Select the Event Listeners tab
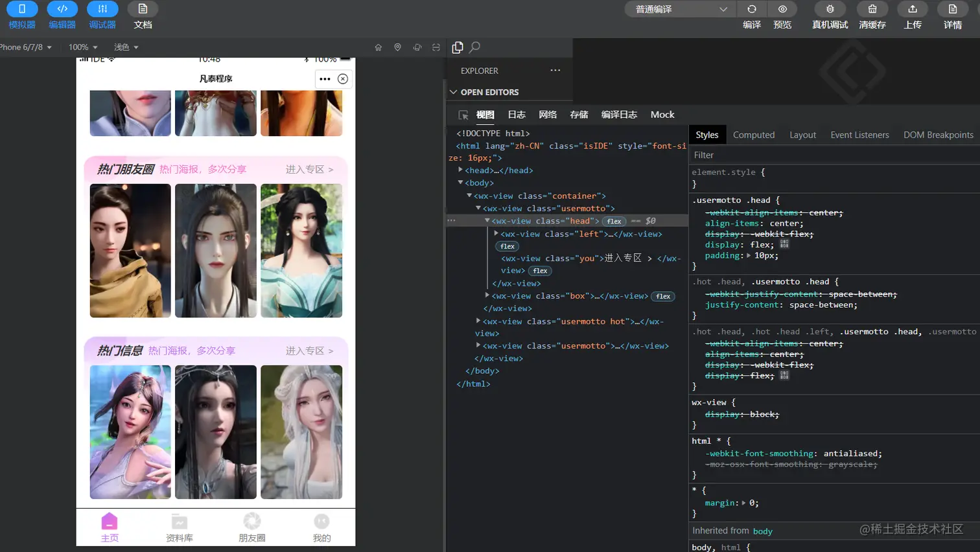 [x=859, y=135]
